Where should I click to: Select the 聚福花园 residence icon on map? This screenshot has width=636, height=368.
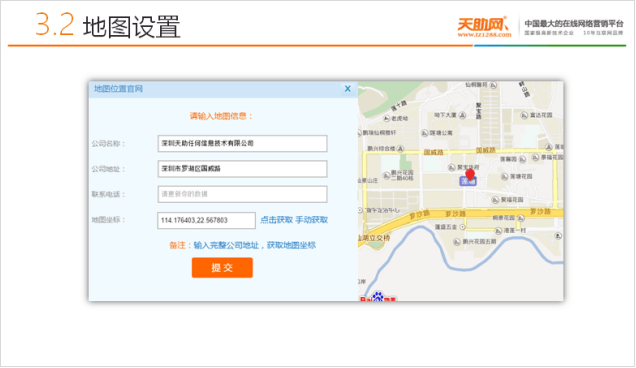(x=495, y=200)
